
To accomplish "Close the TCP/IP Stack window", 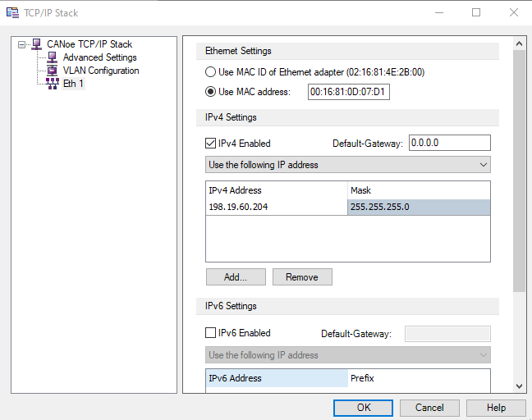I will coord(514,12).
